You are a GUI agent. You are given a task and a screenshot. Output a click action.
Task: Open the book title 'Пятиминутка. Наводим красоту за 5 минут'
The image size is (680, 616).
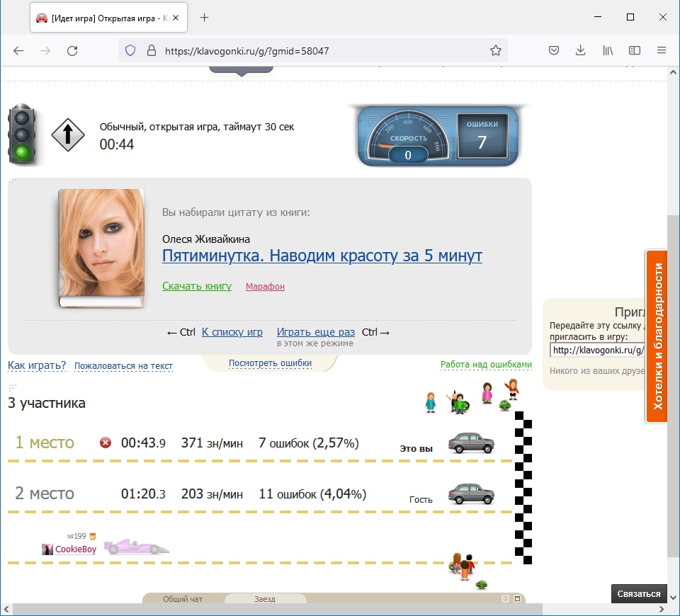click(322, 256)
